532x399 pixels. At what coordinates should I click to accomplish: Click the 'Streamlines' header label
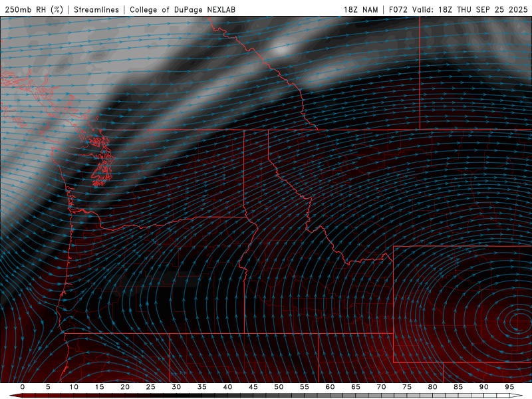[96, 9]
